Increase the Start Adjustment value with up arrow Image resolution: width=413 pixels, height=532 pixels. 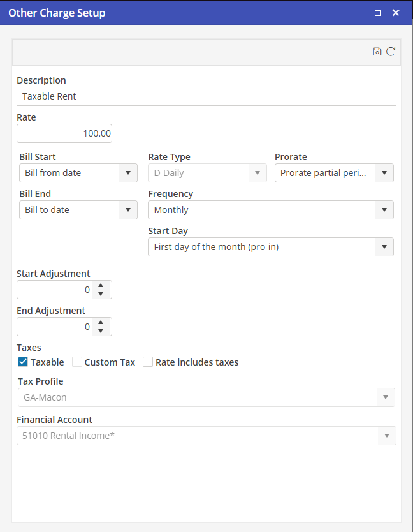click(x=101, y=286)
